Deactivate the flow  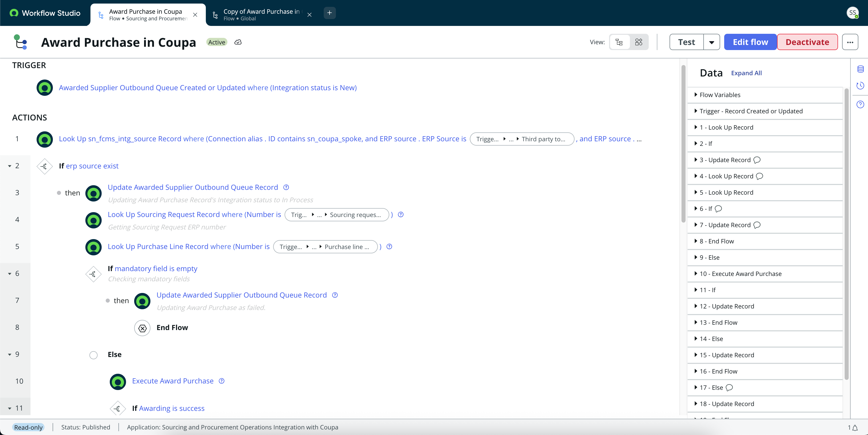pos(807,42)
